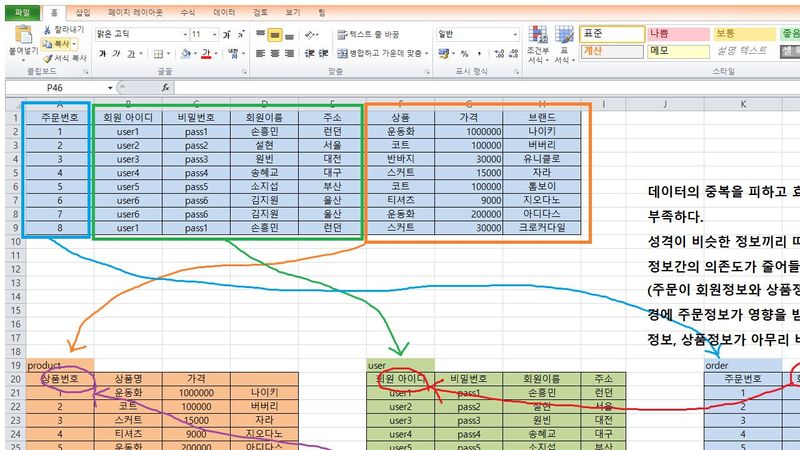The image size is (800, 450).
Task: Click the cell borders icon
Action: point(159,54)
